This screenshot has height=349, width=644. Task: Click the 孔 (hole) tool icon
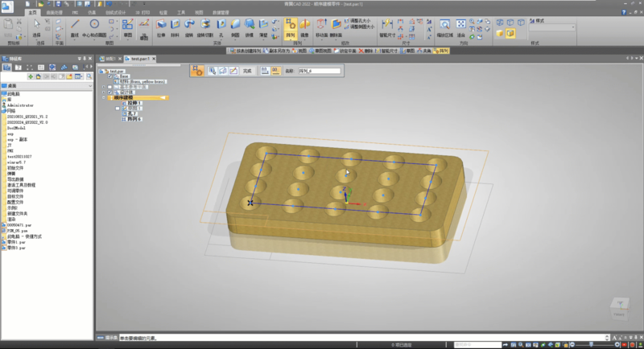pos(219,28)
